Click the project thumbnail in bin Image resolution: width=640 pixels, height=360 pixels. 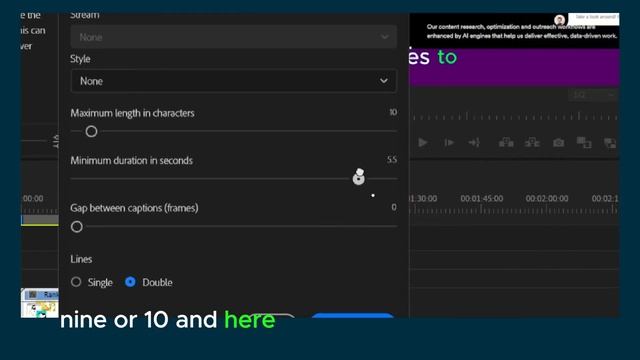40,303
